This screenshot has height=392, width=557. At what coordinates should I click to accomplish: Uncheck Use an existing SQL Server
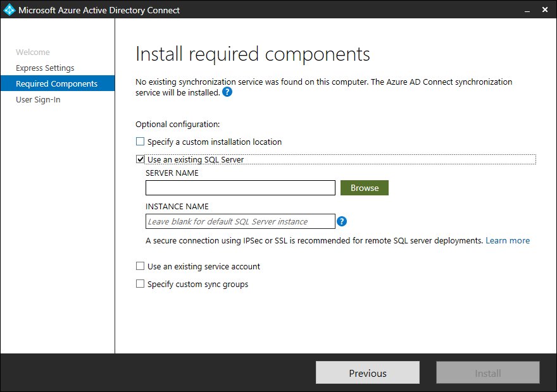point(141,160)
